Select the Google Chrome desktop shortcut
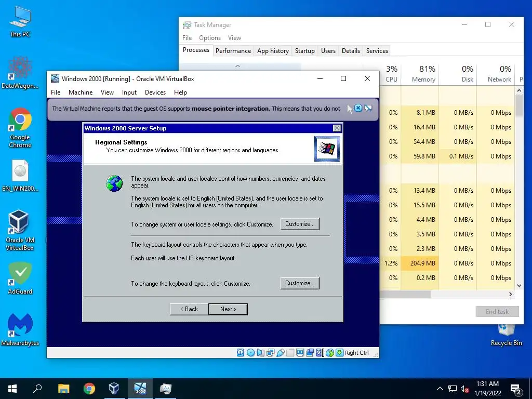Image resolution: width=532 pixels, height=399 pixels. 20,128
